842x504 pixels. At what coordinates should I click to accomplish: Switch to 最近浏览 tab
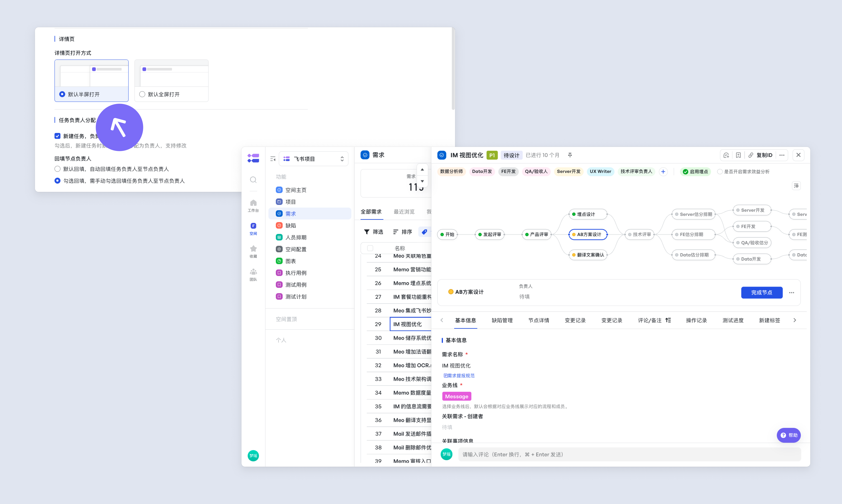404,212
